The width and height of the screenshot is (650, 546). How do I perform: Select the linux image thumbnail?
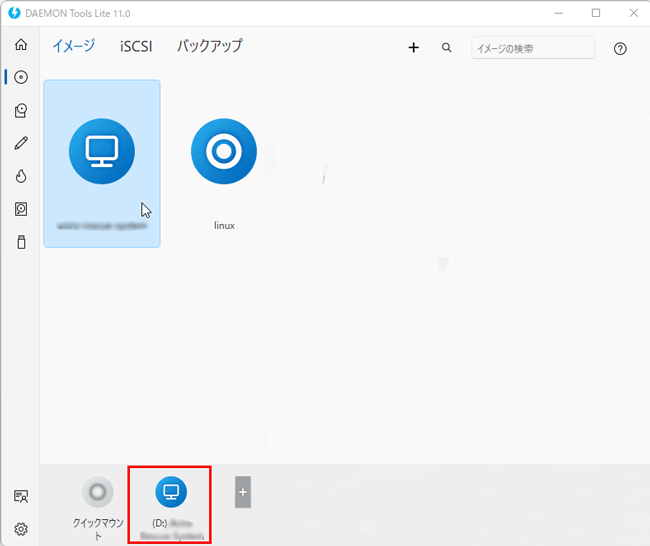tap(224, 152)
